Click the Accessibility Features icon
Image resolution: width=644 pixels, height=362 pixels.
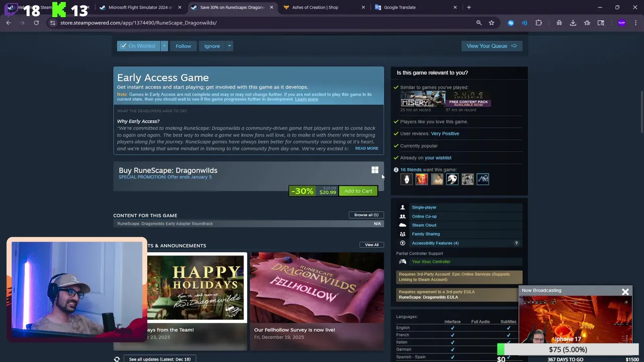tap(403, 243)
